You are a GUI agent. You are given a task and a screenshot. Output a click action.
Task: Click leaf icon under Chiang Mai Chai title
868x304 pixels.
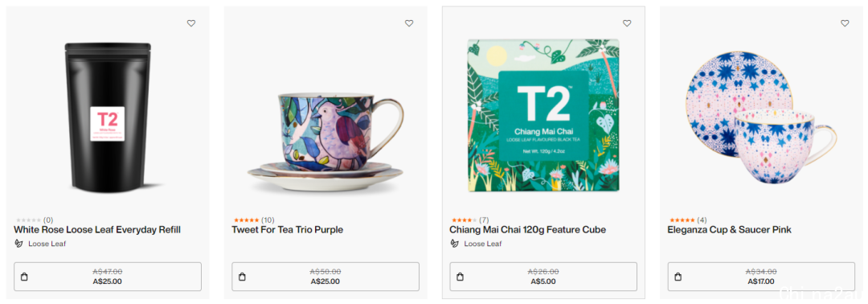coord(454,243)
